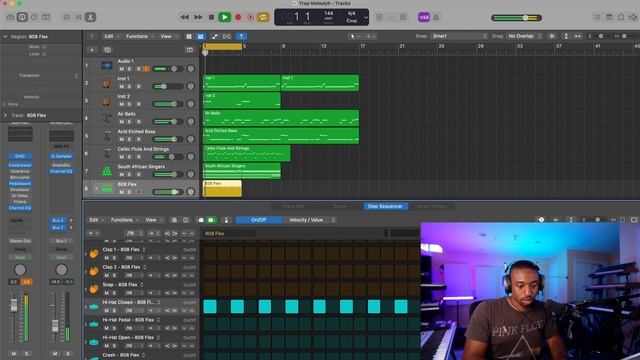Mute the Inst 1 track
640x360 pixels.
(121, 87)
